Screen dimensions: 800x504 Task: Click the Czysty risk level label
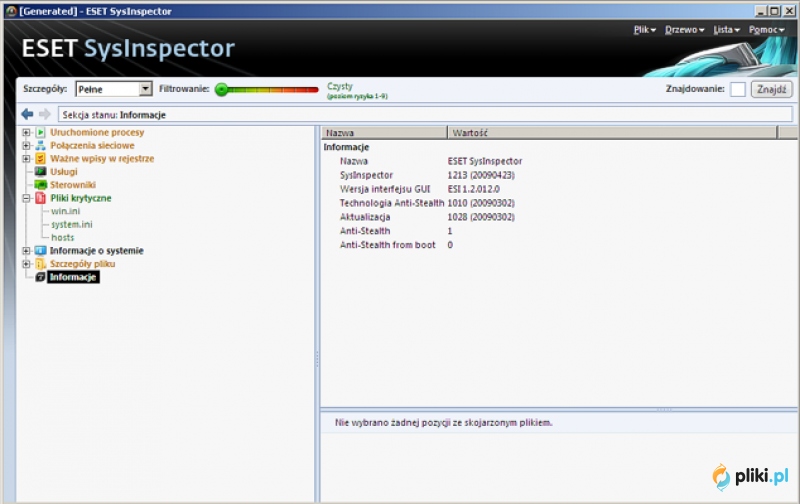[x=340, y=86]
